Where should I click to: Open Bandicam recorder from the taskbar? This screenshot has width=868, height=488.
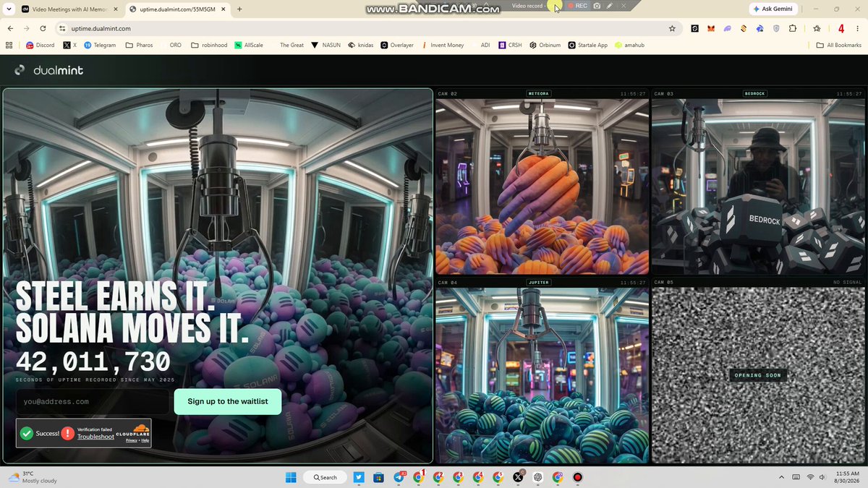(578, 477)
